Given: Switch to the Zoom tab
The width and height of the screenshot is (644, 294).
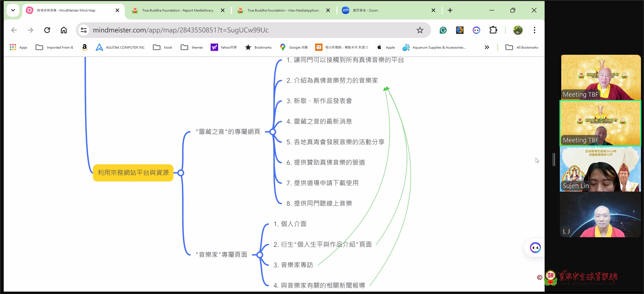Looking at the screenshot, I should [385, 10].
